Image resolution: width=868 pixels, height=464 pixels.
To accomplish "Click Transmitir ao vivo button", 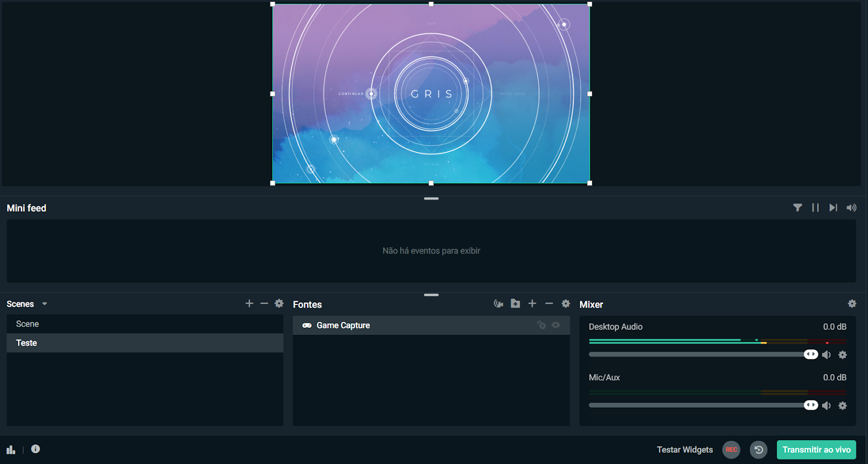I will tap(816, 449).
